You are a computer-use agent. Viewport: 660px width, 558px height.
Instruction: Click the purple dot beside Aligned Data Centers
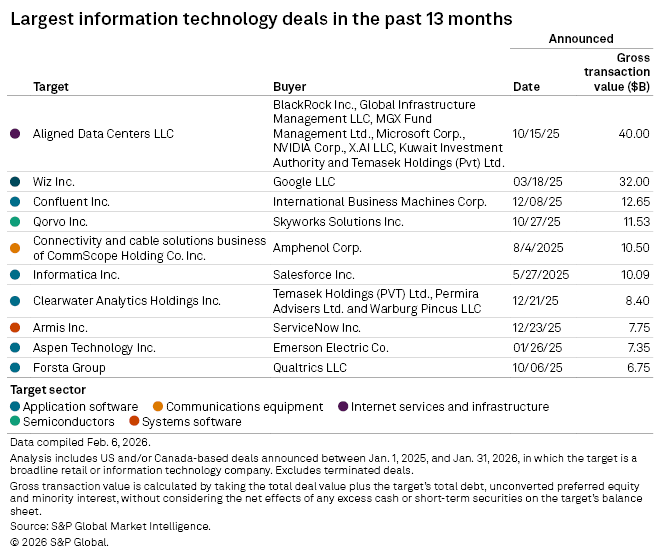(x=15, y=134)
